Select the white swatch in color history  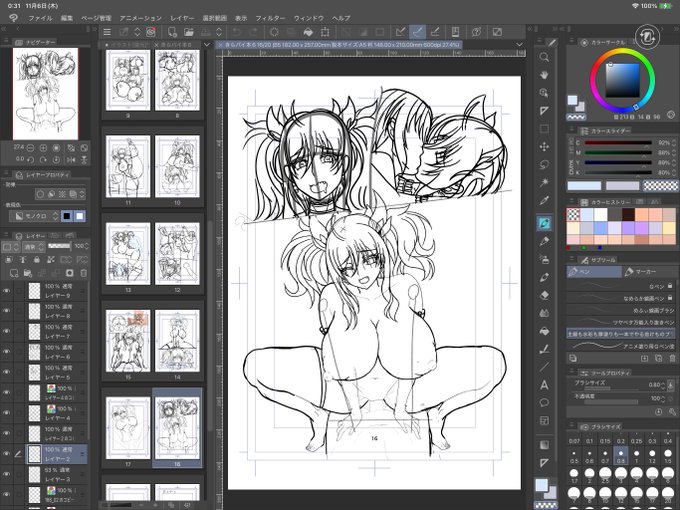tap(601, 215)
